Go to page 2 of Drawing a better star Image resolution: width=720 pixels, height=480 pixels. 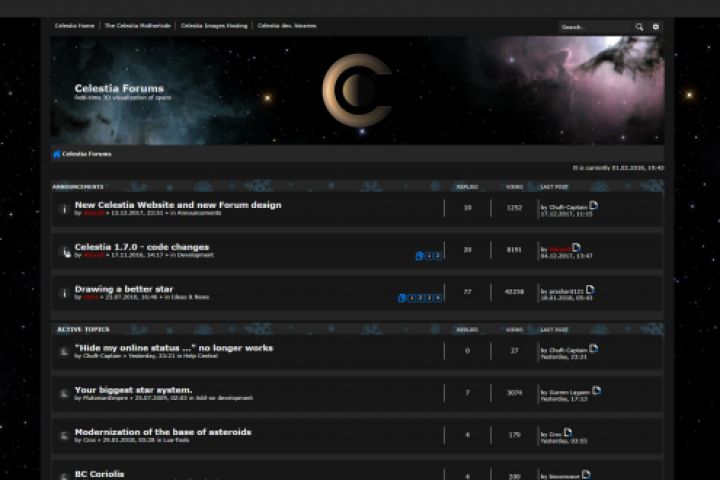(420, 298)
